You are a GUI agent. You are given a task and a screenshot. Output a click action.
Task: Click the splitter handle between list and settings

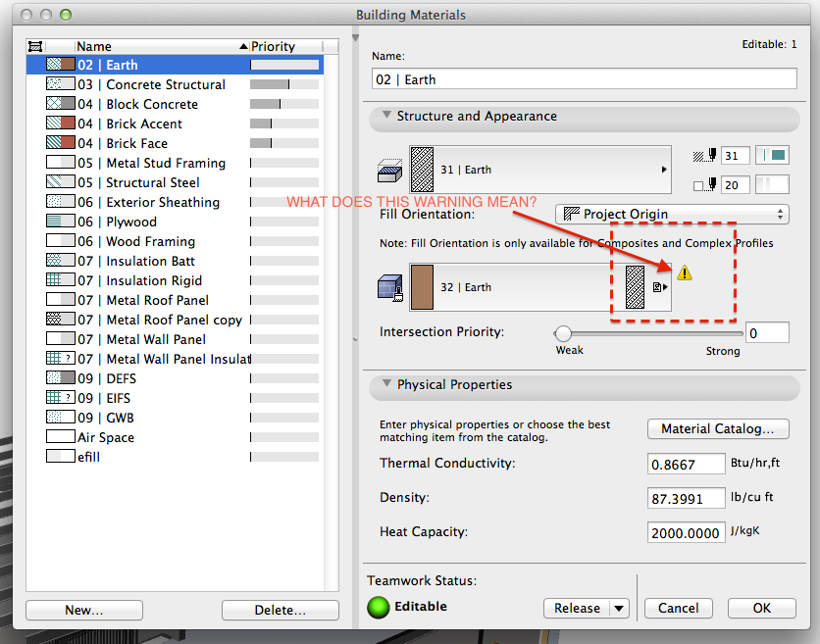coord(356,339)
